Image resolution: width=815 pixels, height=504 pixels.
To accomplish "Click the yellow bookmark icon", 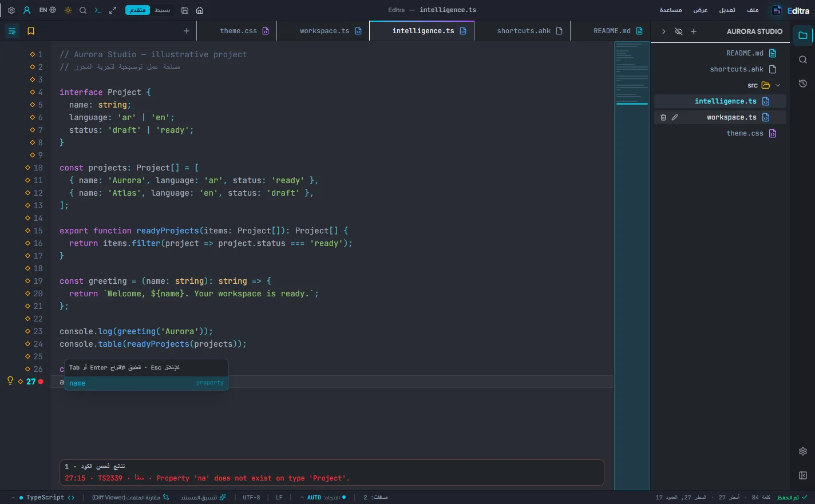I will click(x=31, y=31).
